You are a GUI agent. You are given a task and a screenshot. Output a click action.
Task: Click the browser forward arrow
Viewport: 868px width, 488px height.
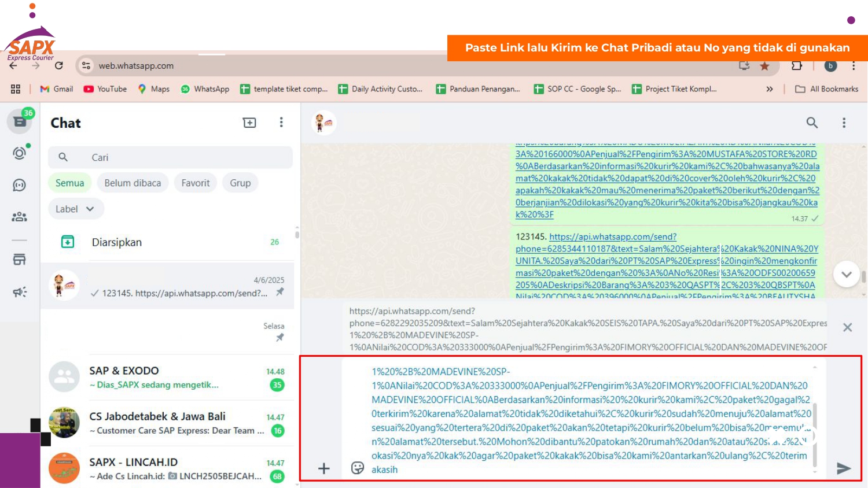pos(36,65)
